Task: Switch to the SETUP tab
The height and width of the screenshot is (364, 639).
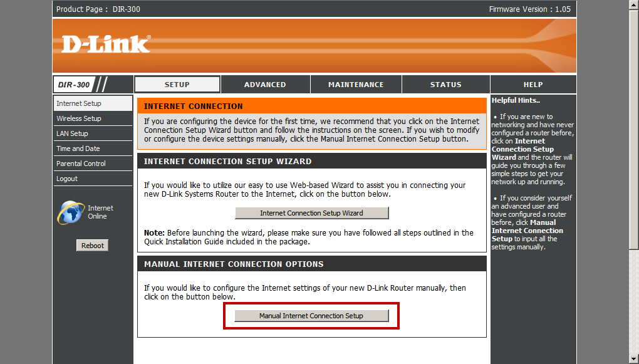Action: pyautogui.click(x=177, y=85)
